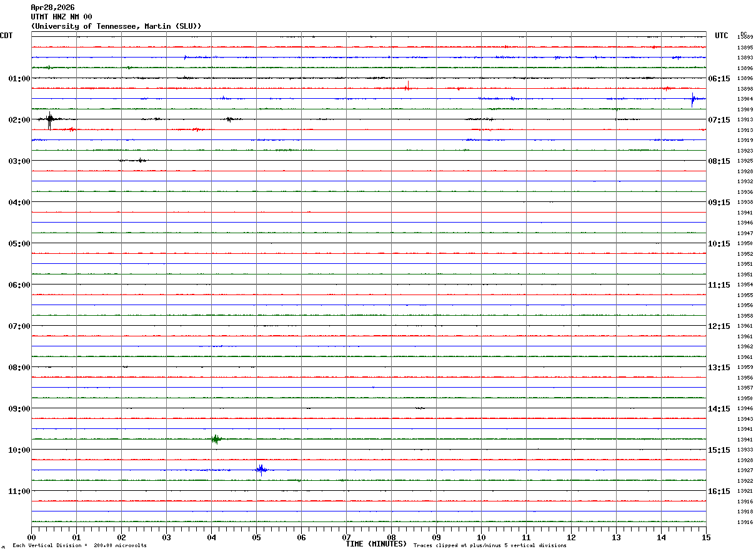Screen dimensions: 756x554
Task: Click the DC offset value '13904'
Action: tap(745, 99)
